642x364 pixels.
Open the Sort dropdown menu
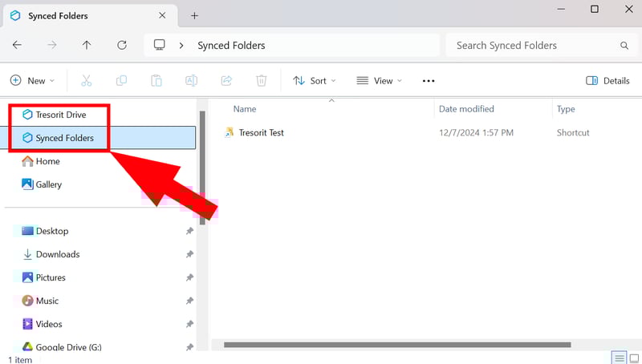[315, 80]
